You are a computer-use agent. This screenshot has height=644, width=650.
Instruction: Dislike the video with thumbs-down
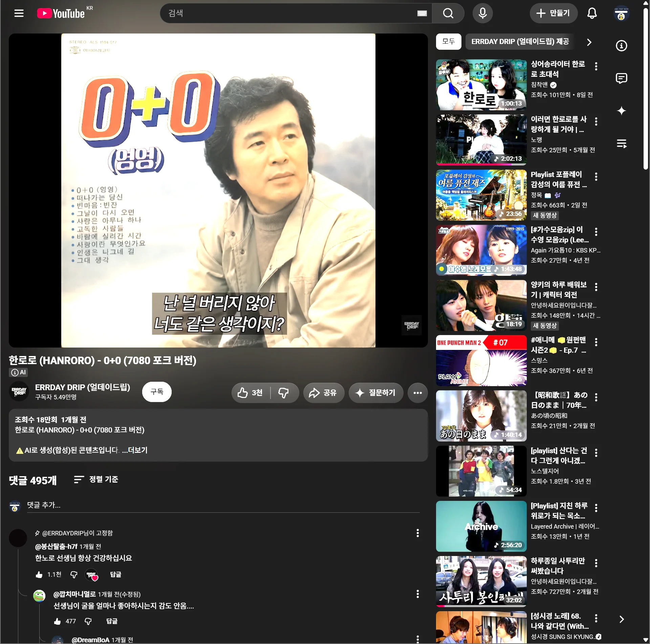click(284, 393)
